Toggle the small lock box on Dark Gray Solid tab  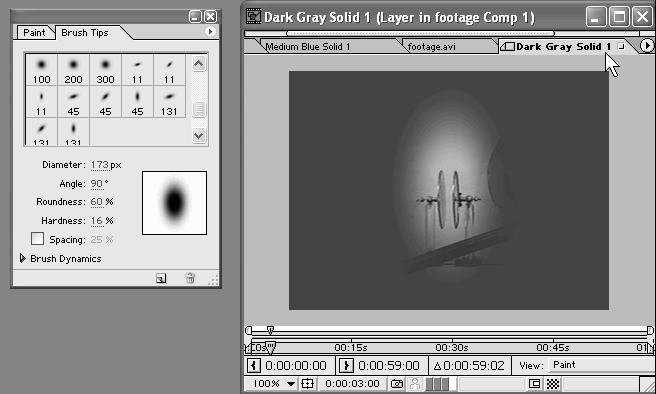(621, 46)
